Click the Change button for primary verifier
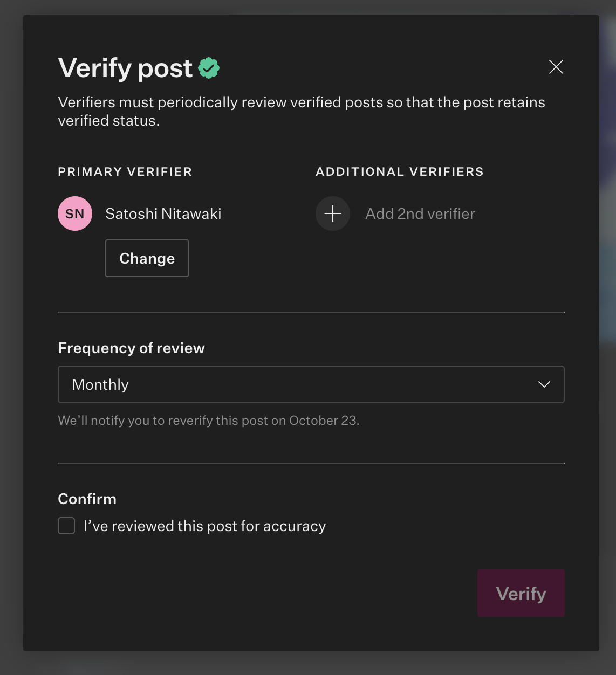Viewport: 616px width, 675px height. pos(147,258)
